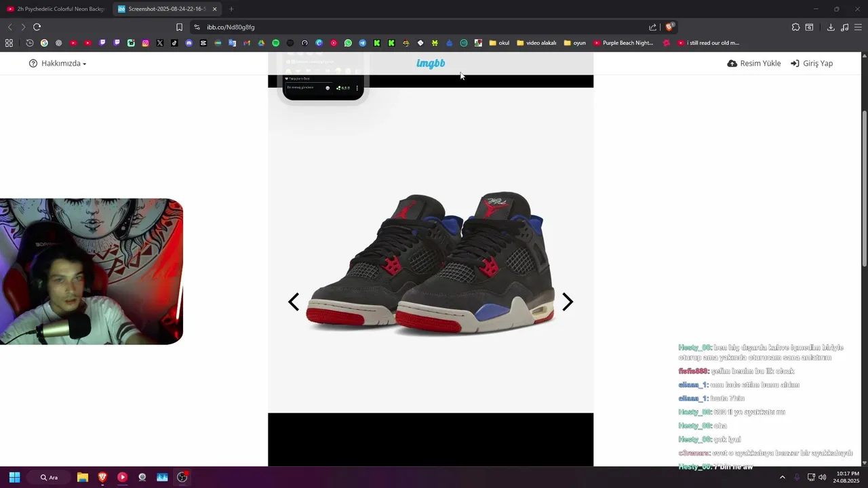Open the Instagram bookmark icon
Image resolution: width=868 pixels, height=488 pixels.
[145, 43]
